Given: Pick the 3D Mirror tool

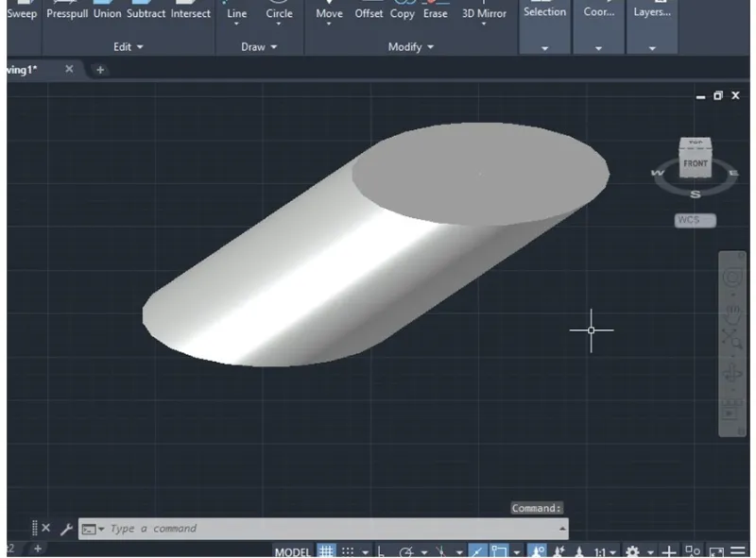Looking at the screenshot, I should tap(484, 13).
